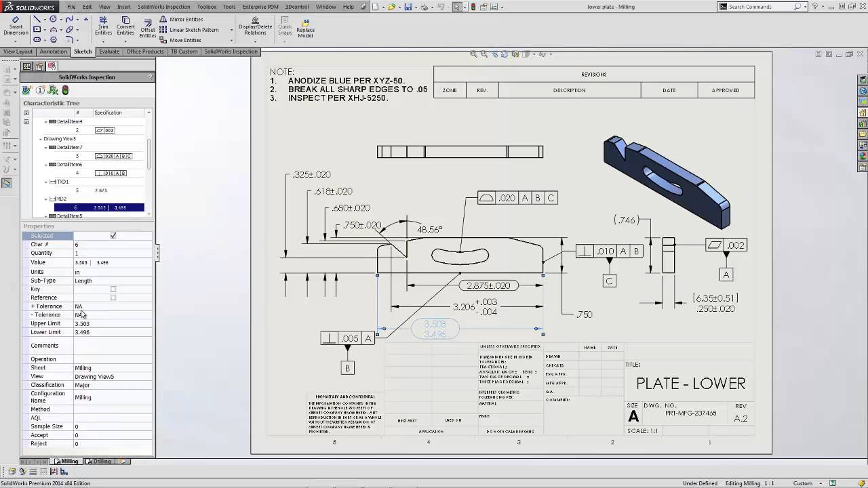
Task: Open Display/Delete Relations
Action: pos(255,27)
